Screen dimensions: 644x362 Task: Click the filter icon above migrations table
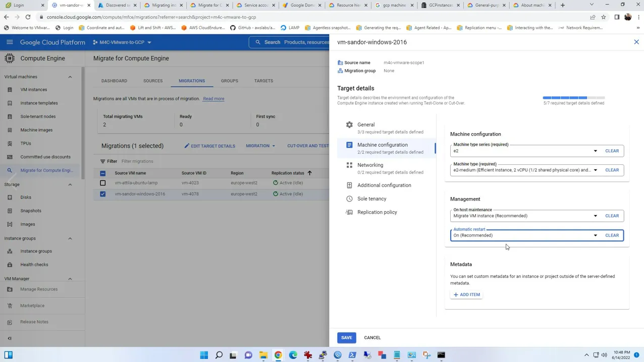pyautogui.click(x=102, y=161)
